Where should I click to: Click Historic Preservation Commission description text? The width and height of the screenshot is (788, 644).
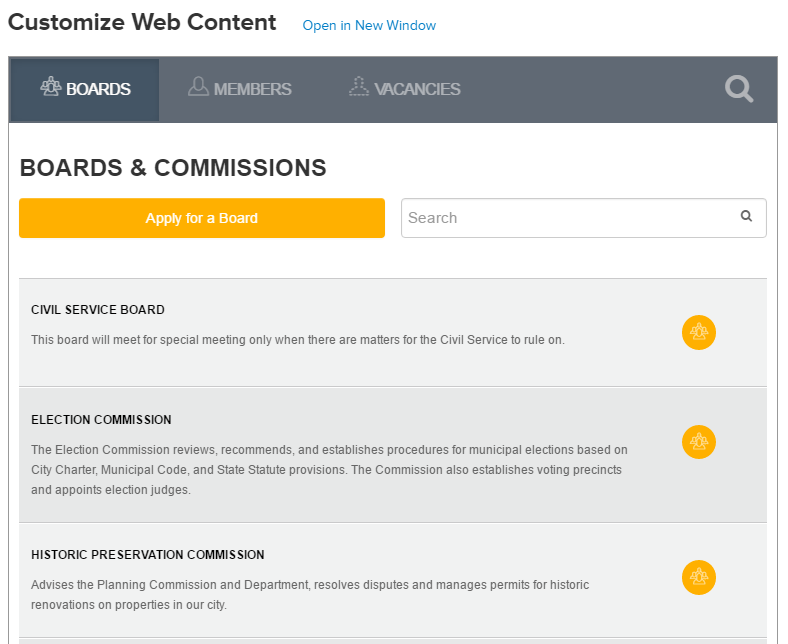click(x=310, y=595)
